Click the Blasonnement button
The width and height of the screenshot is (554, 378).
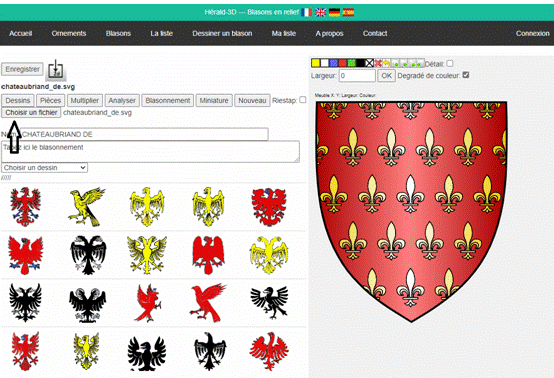168,101
